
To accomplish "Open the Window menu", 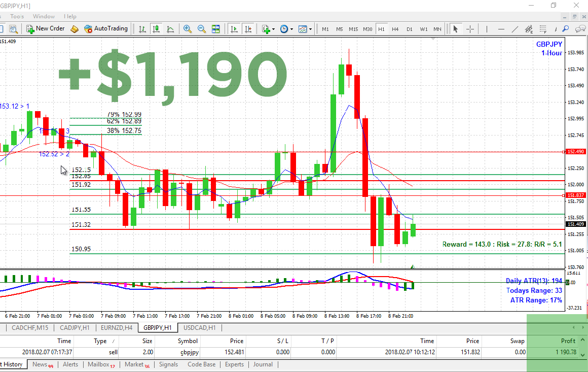I will [x=44, y=16].
